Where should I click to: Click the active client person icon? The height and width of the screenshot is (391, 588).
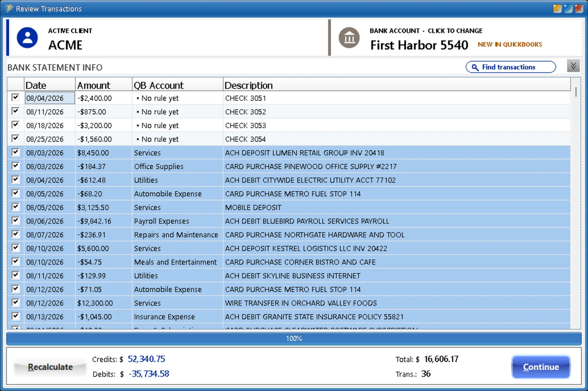(x=27, y=38)
